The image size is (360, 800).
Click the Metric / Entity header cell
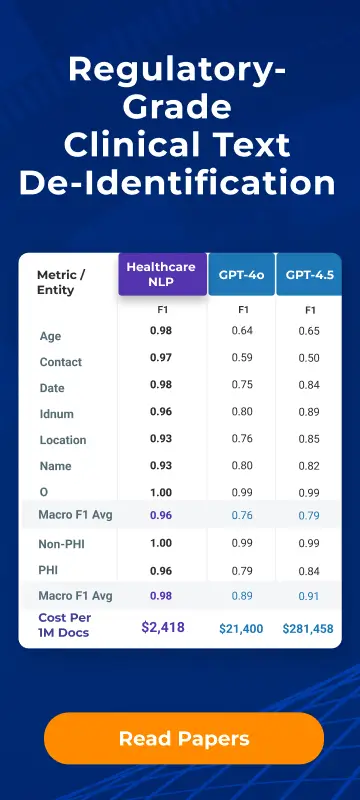(61, 282)
